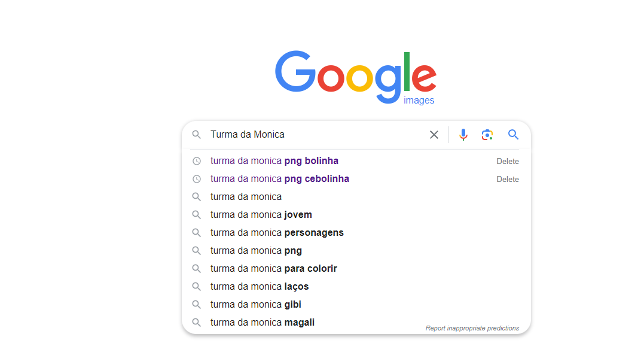
Task: Select 'turma da monica laços' suggestion
Action: coord(260,287)
